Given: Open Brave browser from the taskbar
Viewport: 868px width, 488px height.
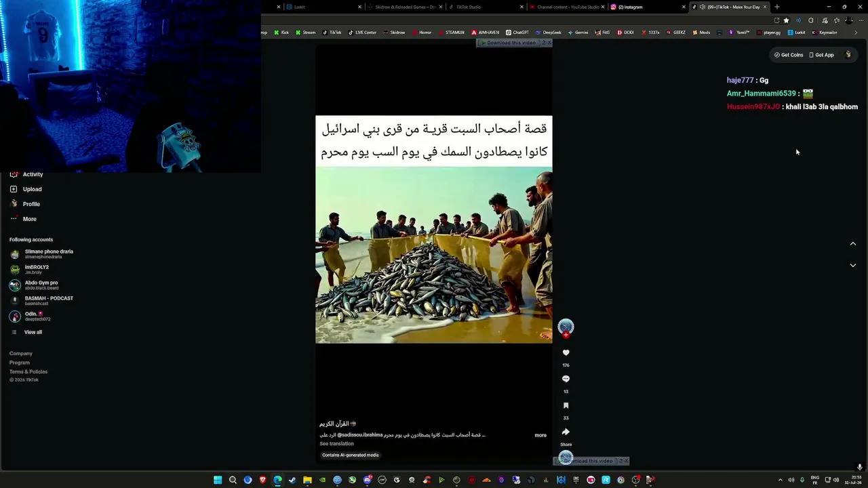Looking at the screenshot, I should [262, 480].
